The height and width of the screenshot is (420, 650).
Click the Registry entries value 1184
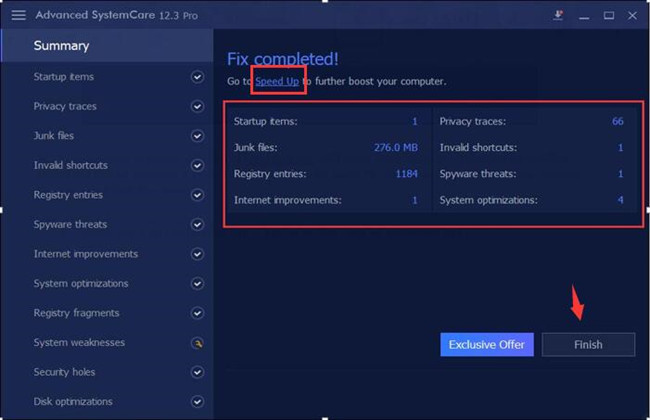[407, 174]
